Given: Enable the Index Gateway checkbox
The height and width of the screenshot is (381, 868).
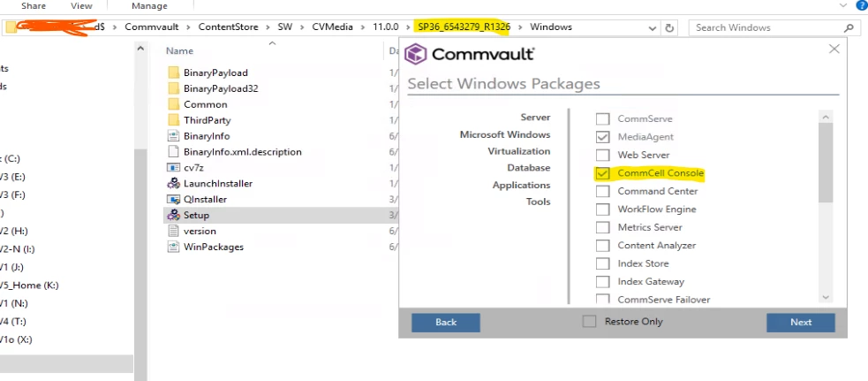Looking at the screenshot, I should click(x=602, y=282).
